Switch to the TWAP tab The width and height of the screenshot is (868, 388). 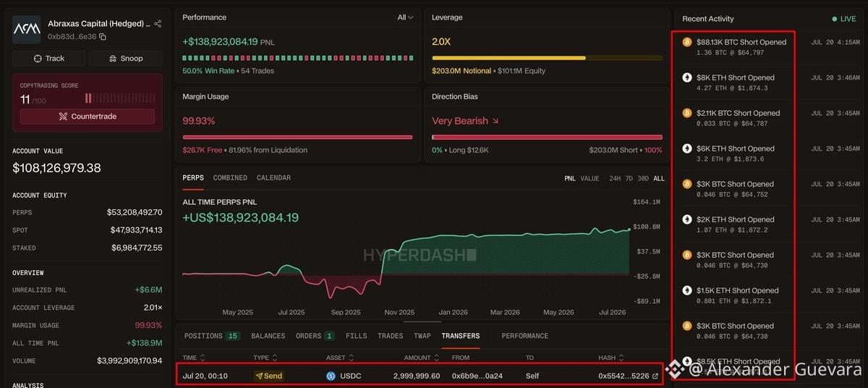[422, 336]
